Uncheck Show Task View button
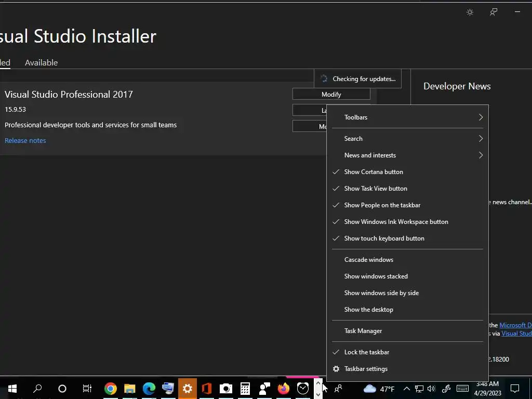532x399 pixels. pyautogui.click(x=407, y=188)
